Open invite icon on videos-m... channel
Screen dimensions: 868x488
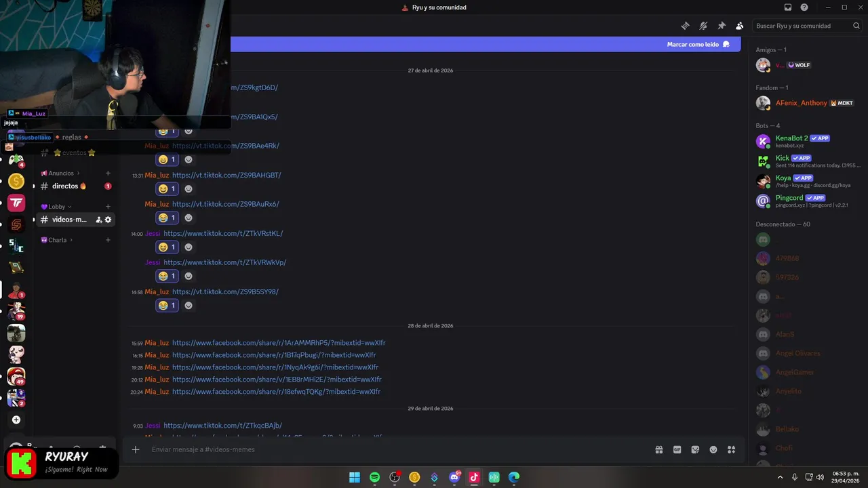(x=99, y=220)
